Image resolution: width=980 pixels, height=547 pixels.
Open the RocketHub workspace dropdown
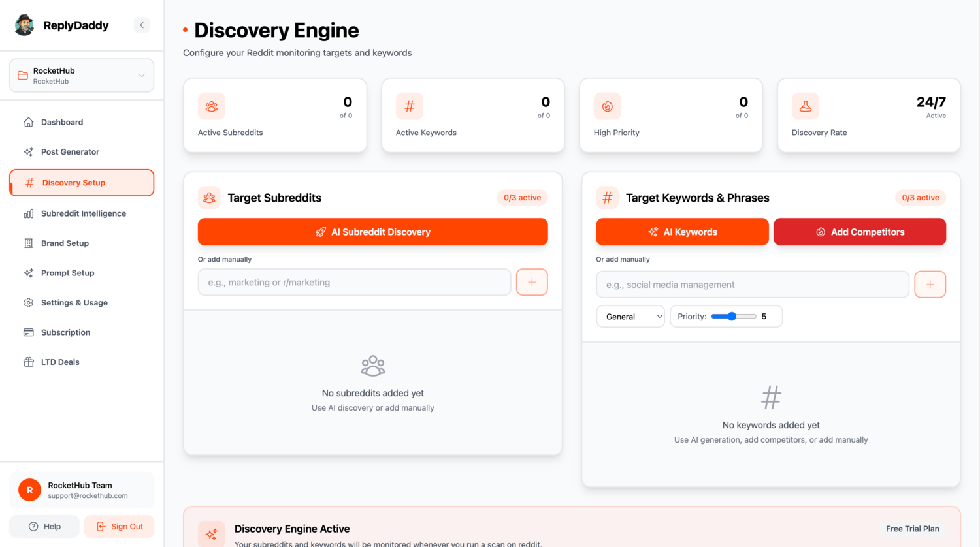coord(82,76)
